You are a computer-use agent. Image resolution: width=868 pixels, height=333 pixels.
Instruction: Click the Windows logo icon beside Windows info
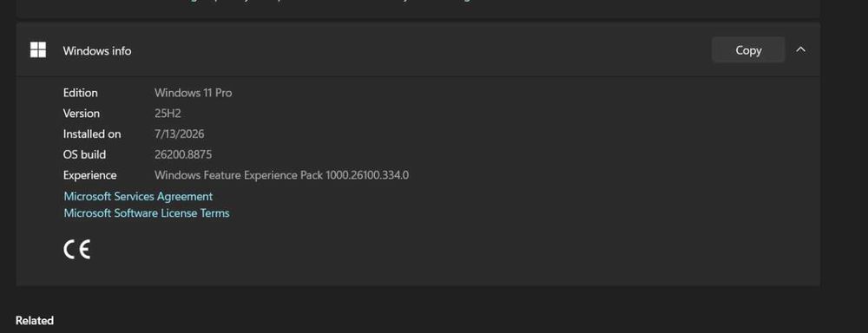click(x=38, y=49)
